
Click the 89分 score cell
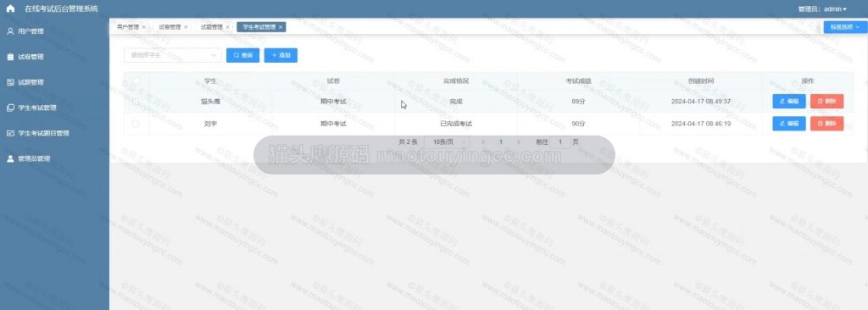point(578,102)
